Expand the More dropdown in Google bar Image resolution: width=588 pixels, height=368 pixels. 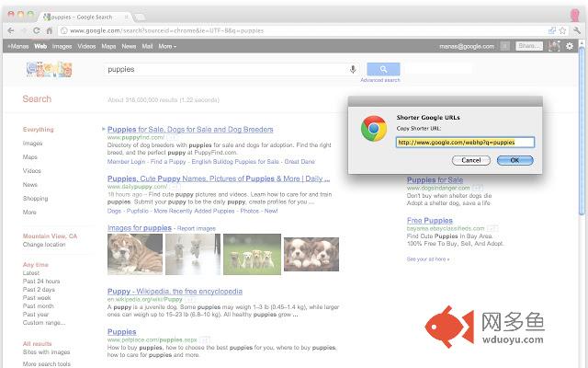click(x=167, y=46)
